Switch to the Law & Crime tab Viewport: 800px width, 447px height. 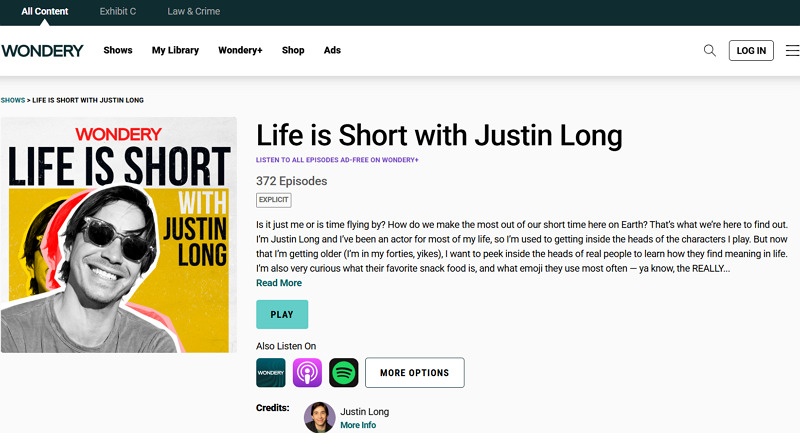(x=194, y=11)
